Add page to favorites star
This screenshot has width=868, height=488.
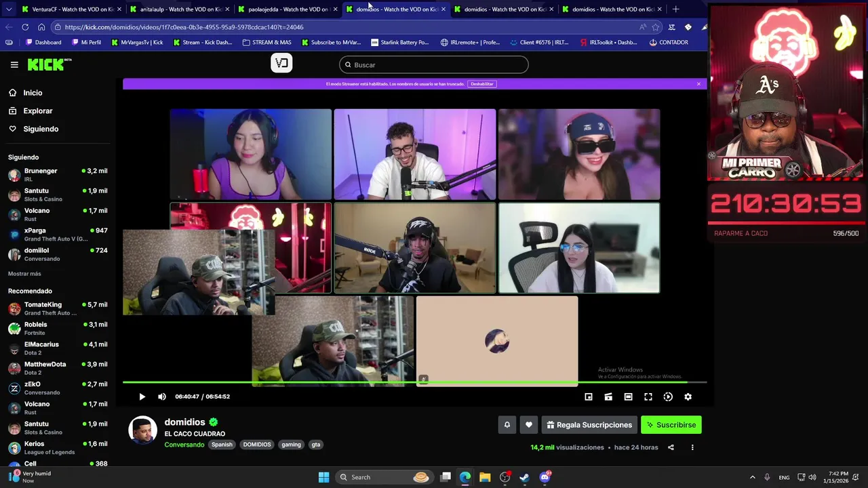click(655, 27)
